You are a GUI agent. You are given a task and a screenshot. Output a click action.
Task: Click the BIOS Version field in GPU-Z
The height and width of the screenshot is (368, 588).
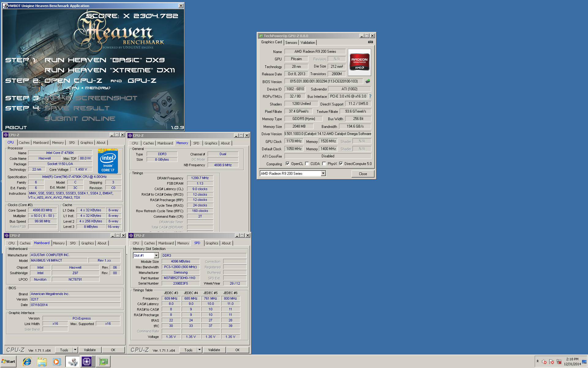click(324, 81)
